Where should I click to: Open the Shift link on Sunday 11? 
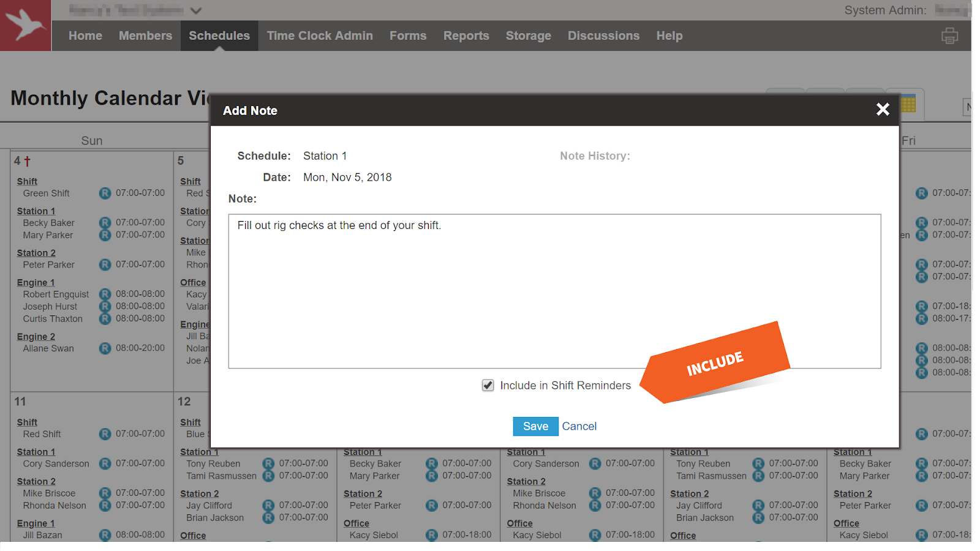point(27,422)
